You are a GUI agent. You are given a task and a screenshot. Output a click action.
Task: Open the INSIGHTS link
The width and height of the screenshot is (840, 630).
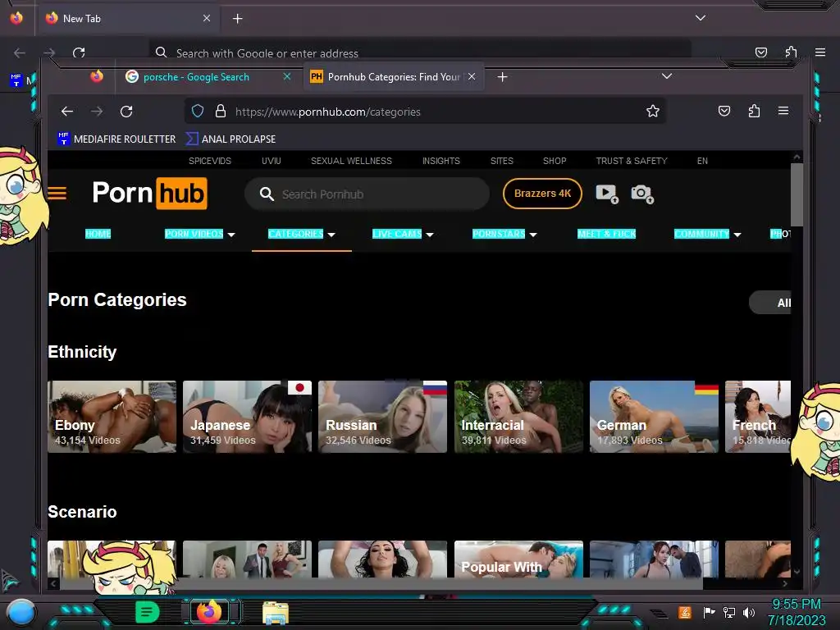(x=441, y=161)
